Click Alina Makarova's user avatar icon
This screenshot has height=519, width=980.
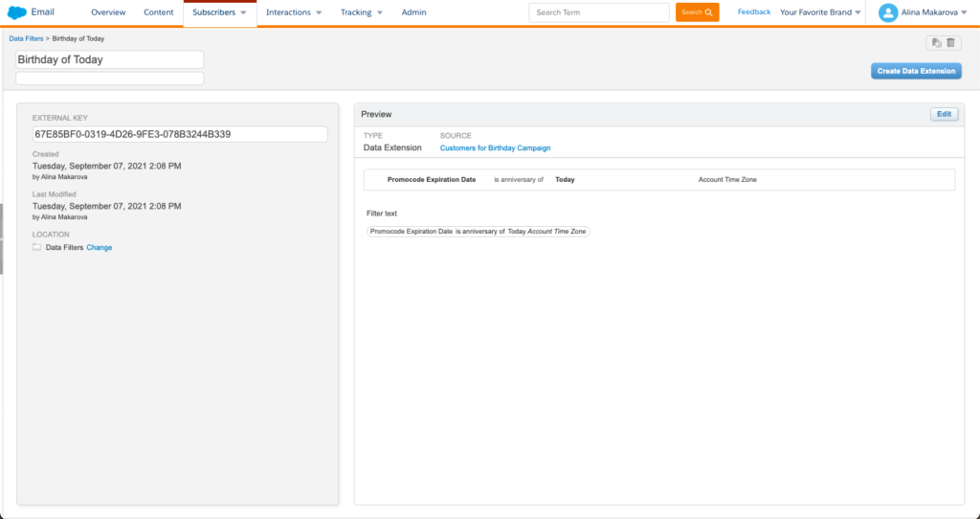coord(887,12)
